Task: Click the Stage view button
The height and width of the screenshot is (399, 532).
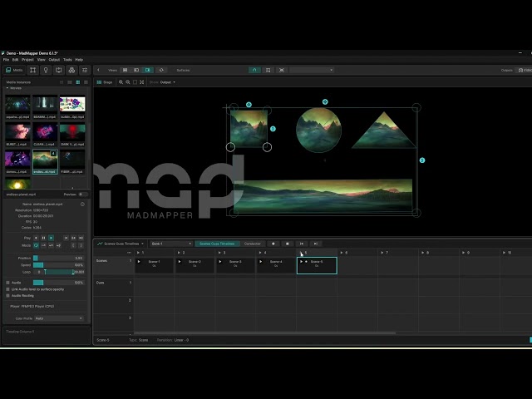Action: (105, 82)
